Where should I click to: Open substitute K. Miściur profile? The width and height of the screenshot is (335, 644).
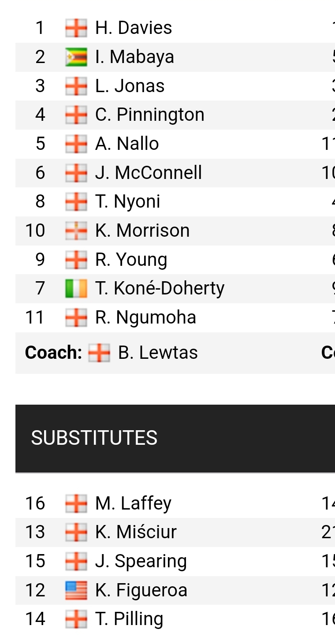coord(136,532)
